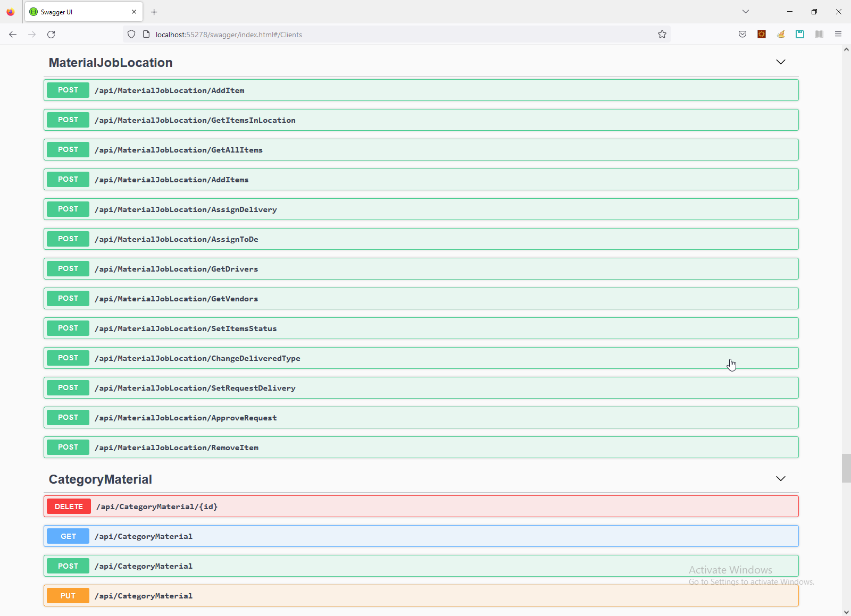Click the teal save extension icon
Screen dimensions: 851x616
click(800, 34)
